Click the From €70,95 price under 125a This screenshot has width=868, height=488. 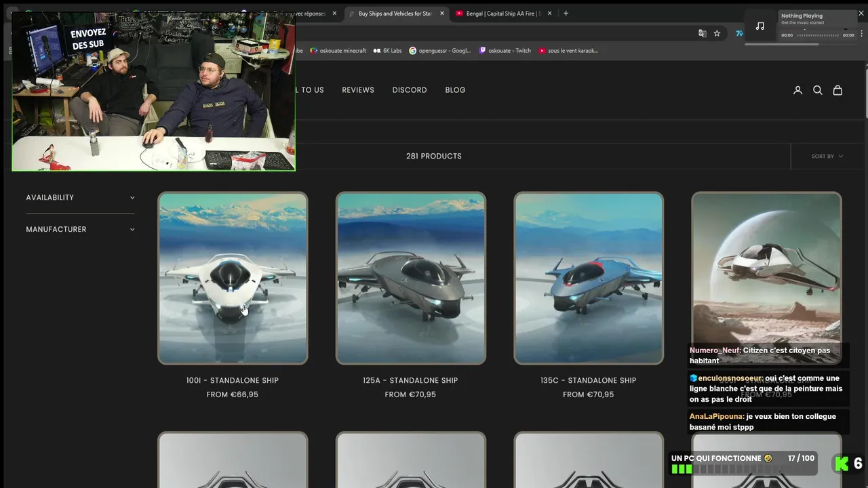point(410,394)
